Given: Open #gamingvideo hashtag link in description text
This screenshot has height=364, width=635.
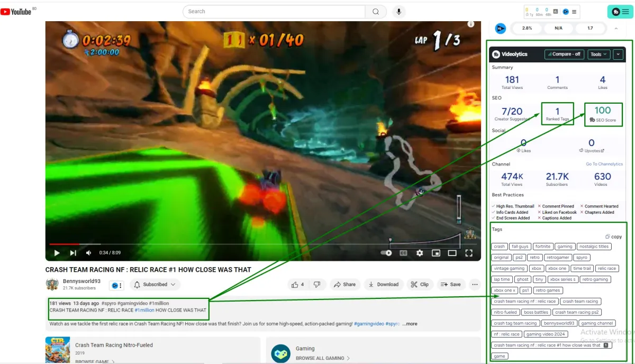Looking at the screenshot, I should pyautogui.click(x=368, y=324).
